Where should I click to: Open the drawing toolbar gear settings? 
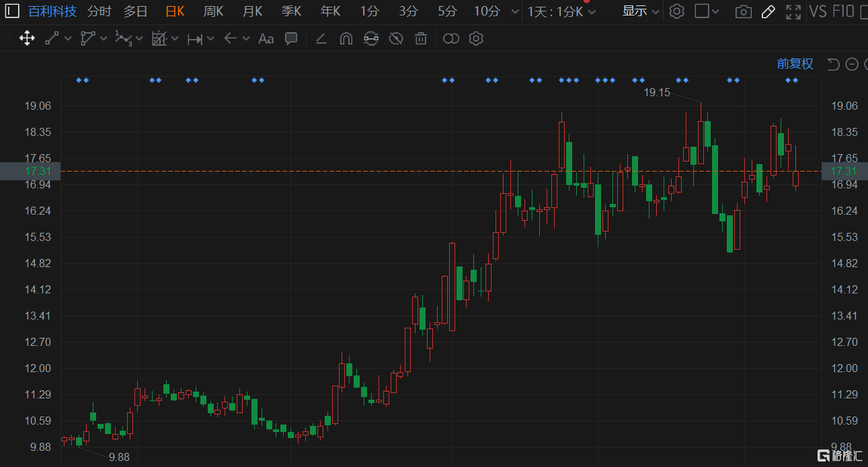tap(476, 39)
